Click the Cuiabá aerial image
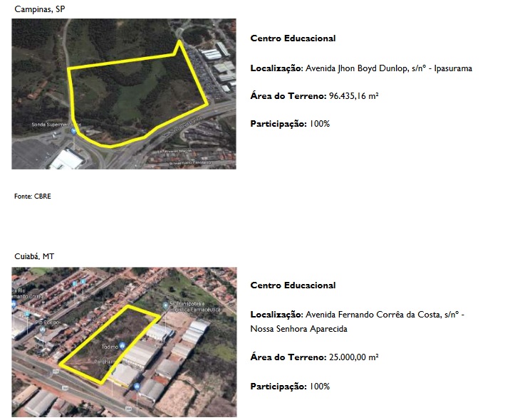The image size is (505, 420). [123, 342]
